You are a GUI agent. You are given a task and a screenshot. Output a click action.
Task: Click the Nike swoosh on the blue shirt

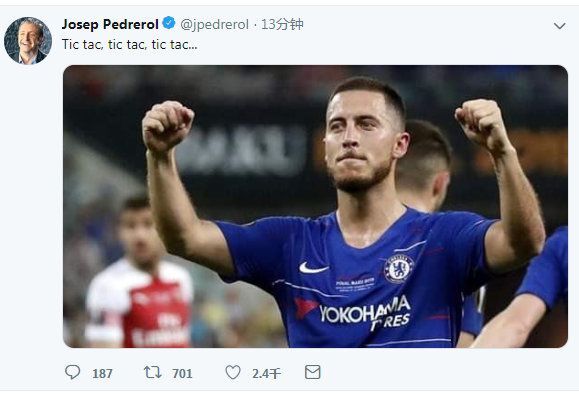[314, 268]
